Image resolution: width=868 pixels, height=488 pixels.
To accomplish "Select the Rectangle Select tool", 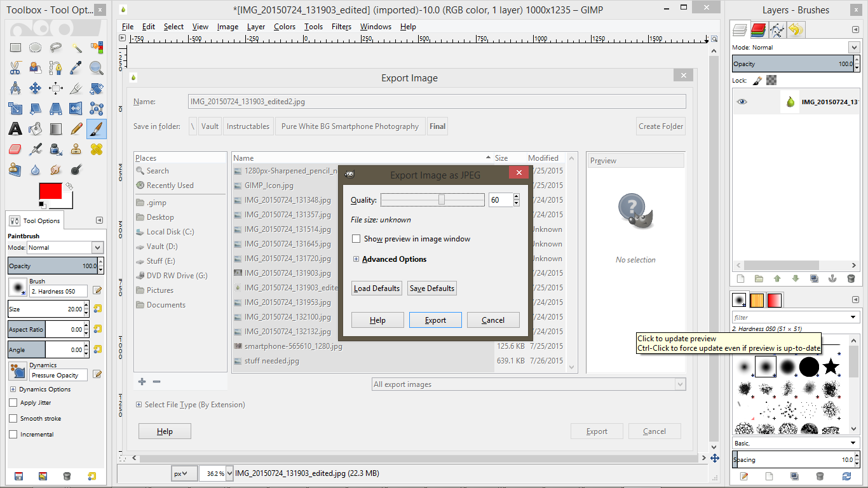I will 16,47.
